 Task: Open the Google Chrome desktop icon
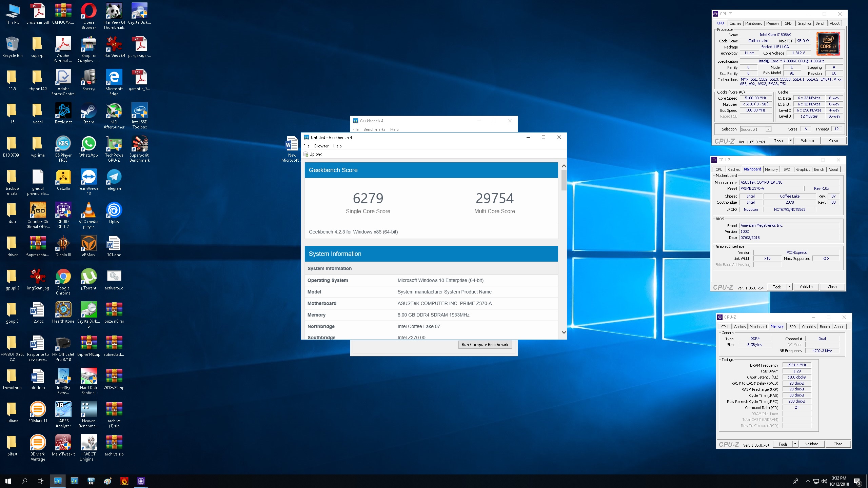63,282
